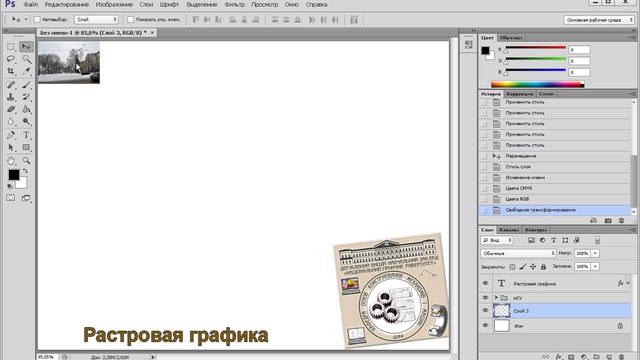Open the Редактирование menu
640x360 pixels.
(67, 4)
